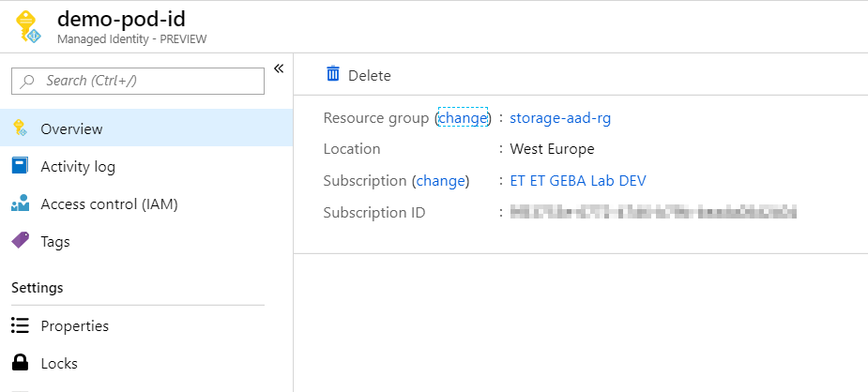The height and width of the screenshot is (392, 868).
Task: Click the magnifier icon in search box
Action: [x=28, y=82]
